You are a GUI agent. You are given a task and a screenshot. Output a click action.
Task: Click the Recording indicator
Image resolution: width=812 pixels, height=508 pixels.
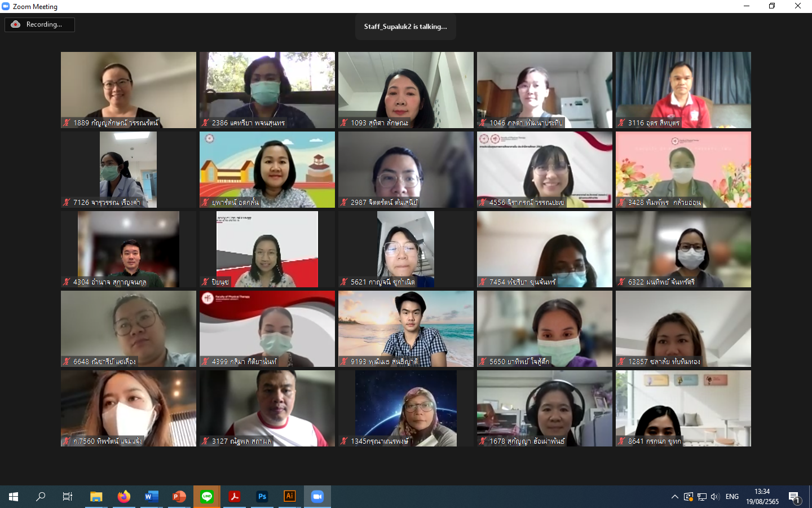[39, 24]
